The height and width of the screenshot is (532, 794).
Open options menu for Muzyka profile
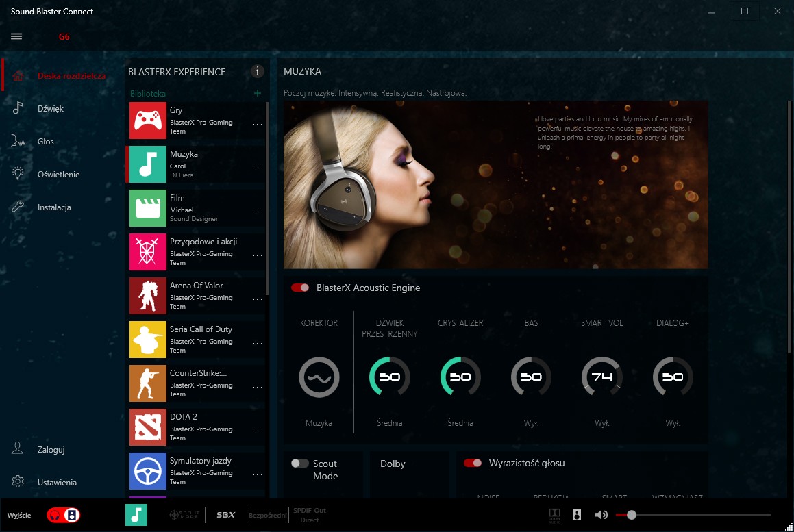[x=257, y=168]
